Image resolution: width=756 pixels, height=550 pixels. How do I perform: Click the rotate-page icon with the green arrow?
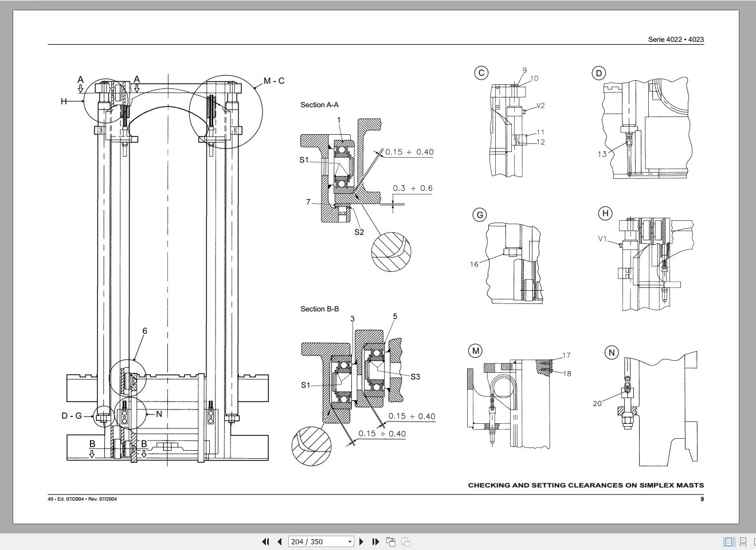[x=392, y=541]
